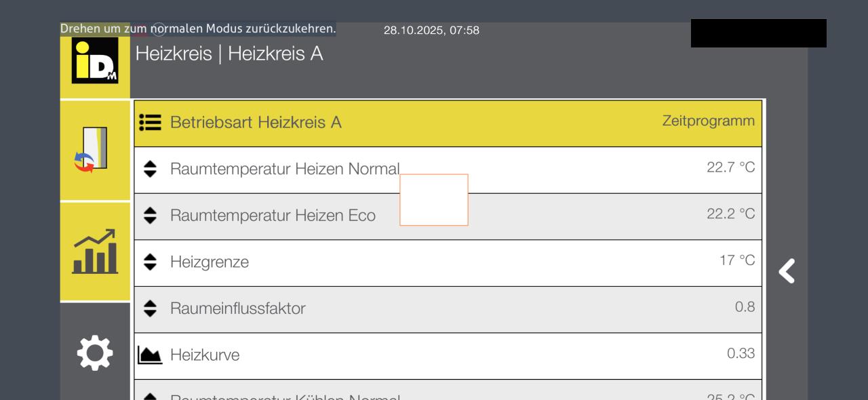The width and height of the screenshot is (868, 400).
Task: Click the up-down arrows beside Raumeinflussfaktor
Action: click(150, 308)
